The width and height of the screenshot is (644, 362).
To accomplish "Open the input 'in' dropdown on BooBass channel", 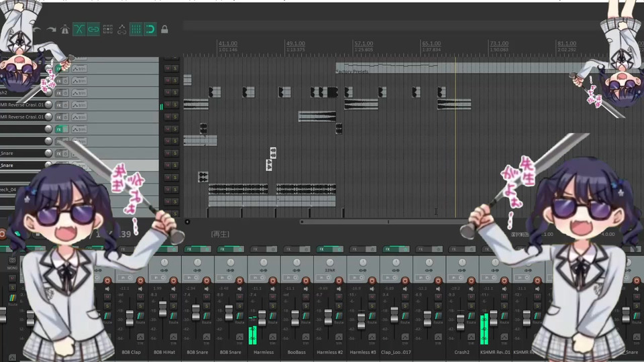I will (x=290, y=278).
